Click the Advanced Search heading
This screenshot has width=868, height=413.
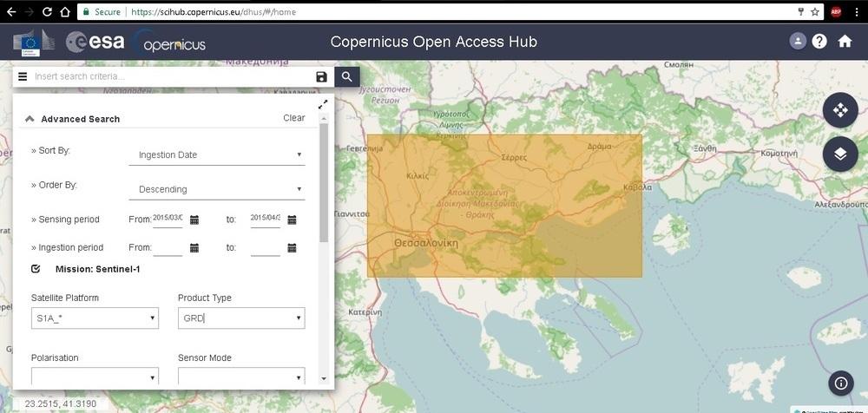click(80, 119)
